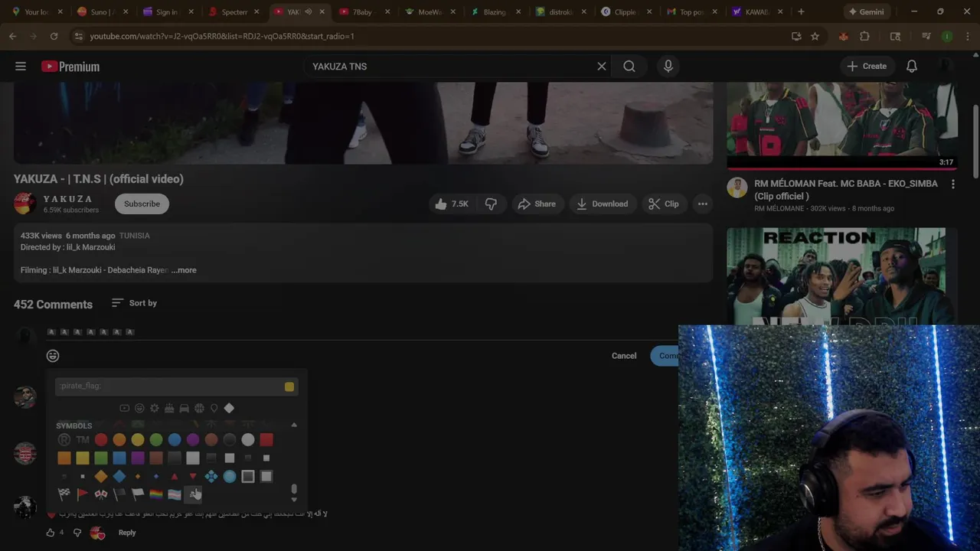The width and height of the screenshot is (980, 551).
Task: Insert the rainbow flag emoji
Action: point(156,495)
